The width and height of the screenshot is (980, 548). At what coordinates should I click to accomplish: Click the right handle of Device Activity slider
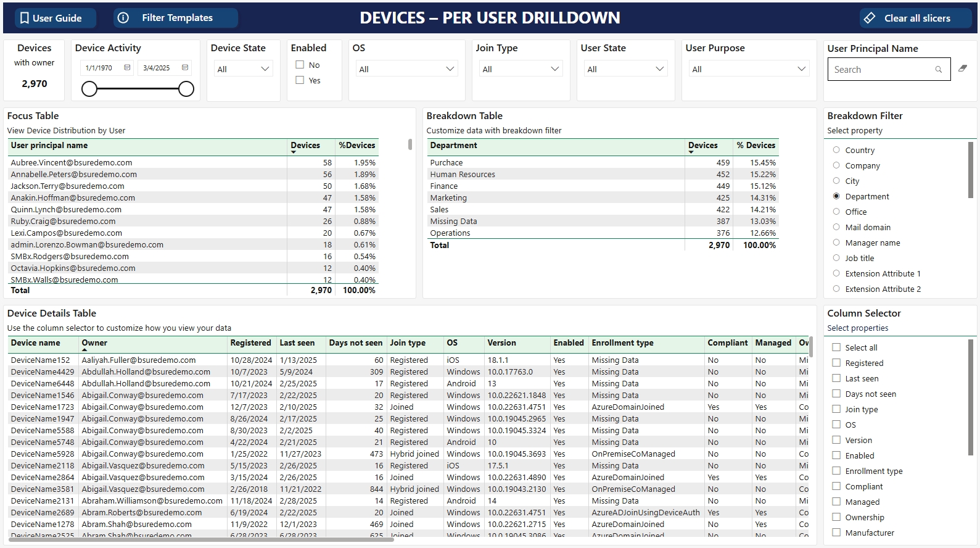(x=186, y=89)
